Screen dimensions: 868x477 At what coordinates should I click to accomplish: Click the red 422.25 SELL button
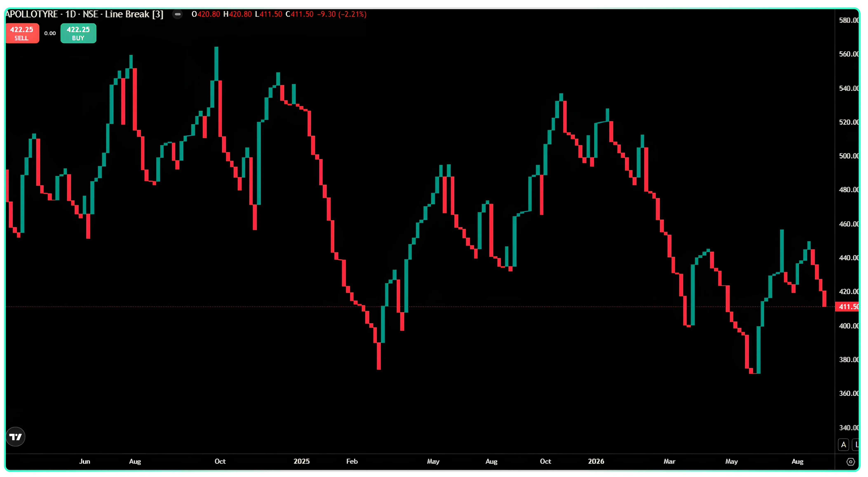click(x=22, y=33)
